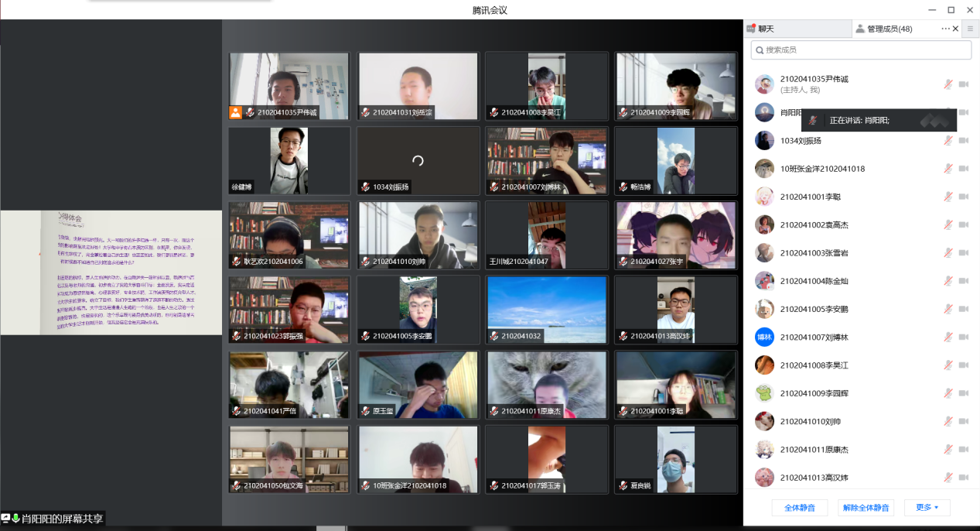Click the camera icon beside 2102041010刘帅
The height and width of the screenshot is (531, 980).
pos(964,421)
